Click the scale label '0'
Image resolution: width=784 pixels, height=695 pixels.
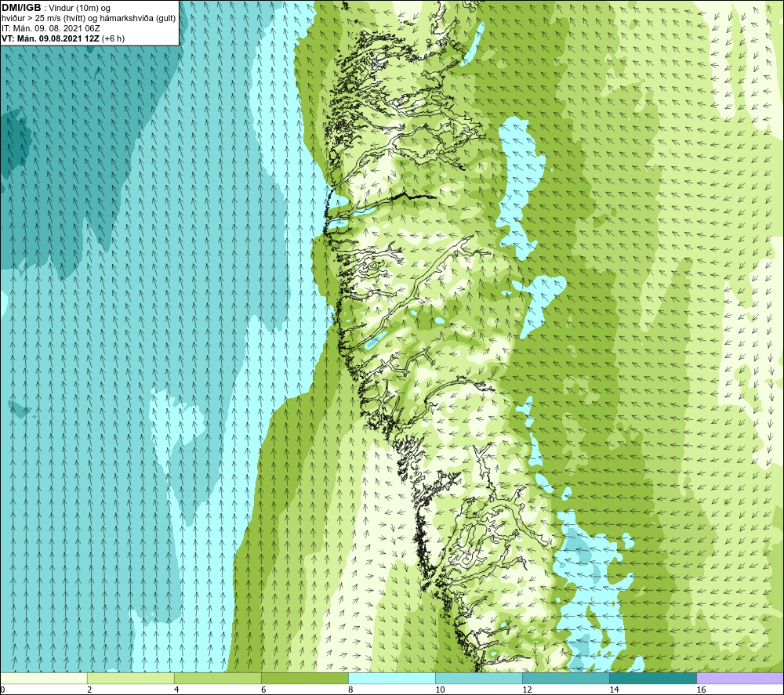[x=2, y=690]
